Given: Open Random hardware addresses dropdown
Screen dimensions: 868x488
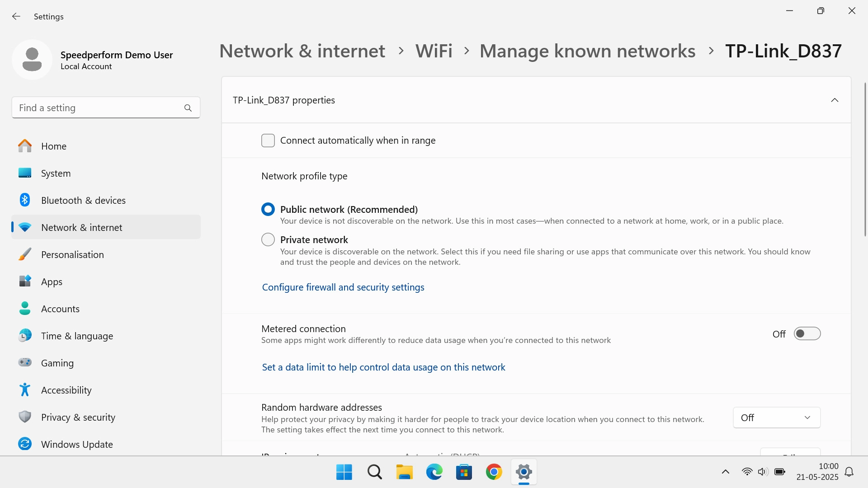Looking at the screenshot, I should (x=776, y=418).
